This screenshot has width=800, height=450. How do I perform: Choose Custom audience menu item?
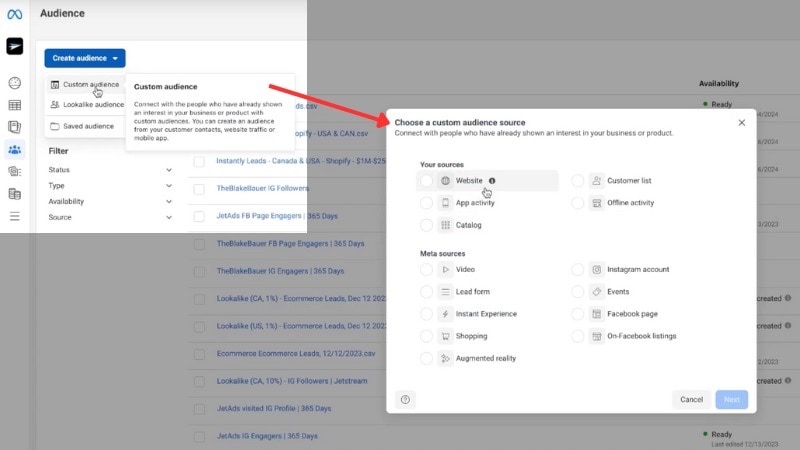coord(85,85)
